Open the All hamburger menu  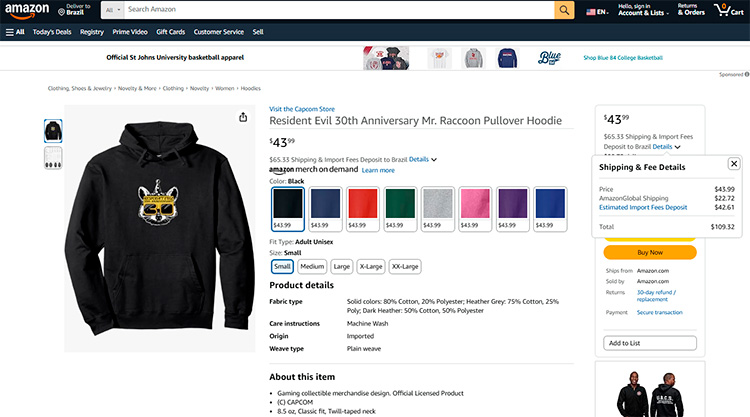15,32
